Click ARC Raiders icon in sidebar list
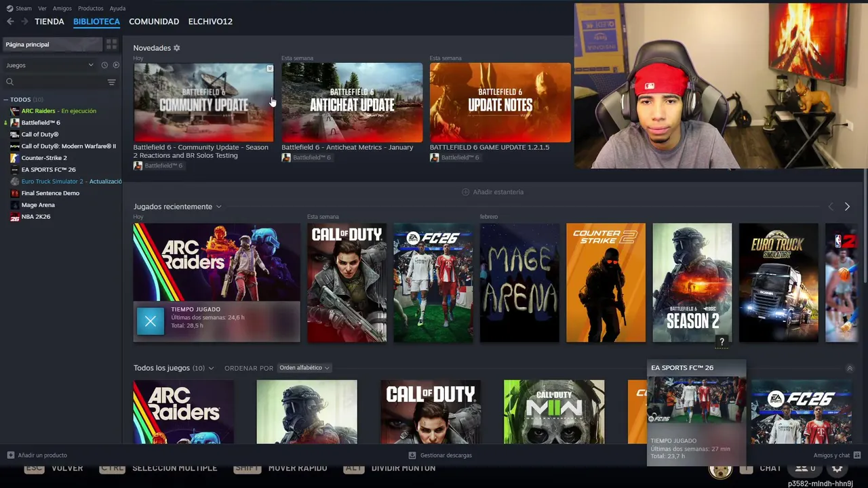 [x=15, y=111]
